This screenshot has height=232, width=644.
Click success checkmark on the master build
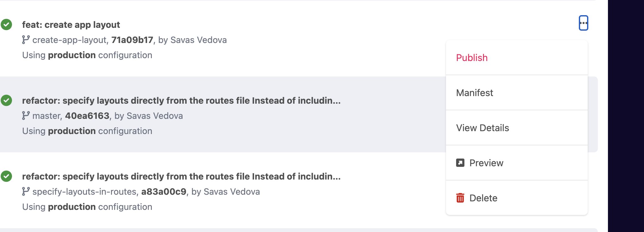6,101
